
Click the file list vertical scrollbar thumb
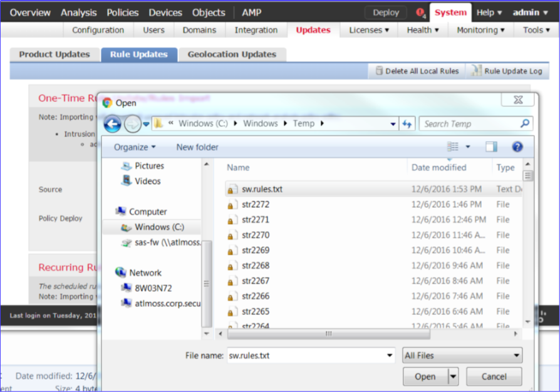(x=527, y=176)
